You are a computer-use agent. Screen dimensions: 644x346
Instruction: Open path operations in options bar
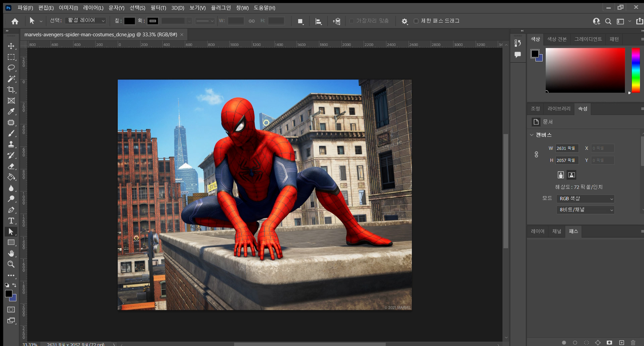(x=301, y=21)
